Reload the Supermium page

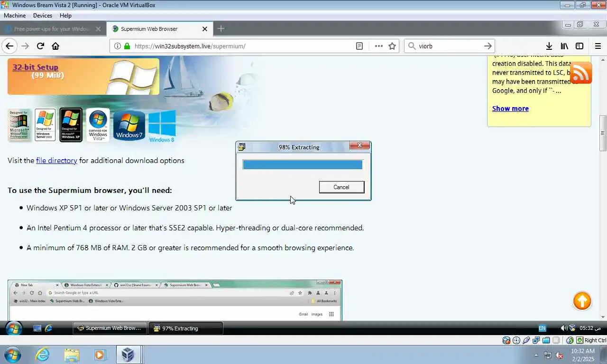pyautogui.click(x=40, y=46)
